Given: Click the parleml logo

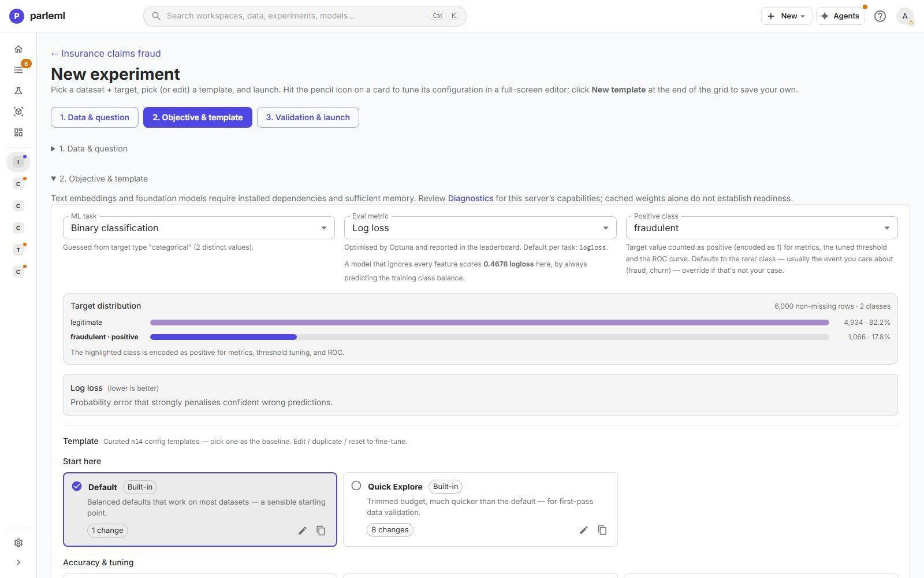Looking at the screenshot, I should 37,16.
